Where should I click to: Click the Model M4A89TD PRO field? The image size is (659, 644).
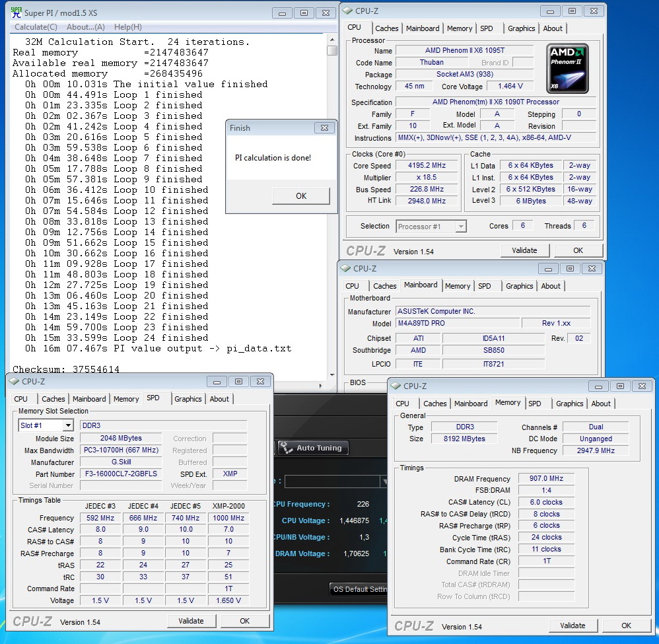[458, 323]
